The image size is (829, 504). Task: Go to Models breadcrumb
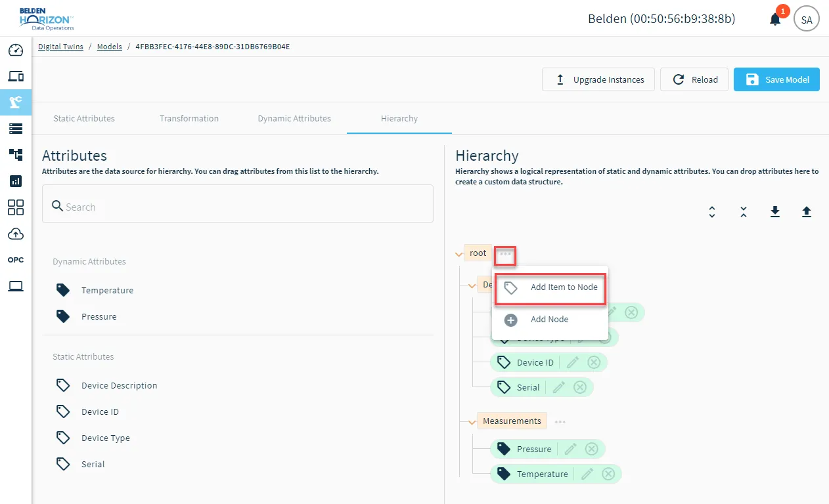tap(110, 47)
